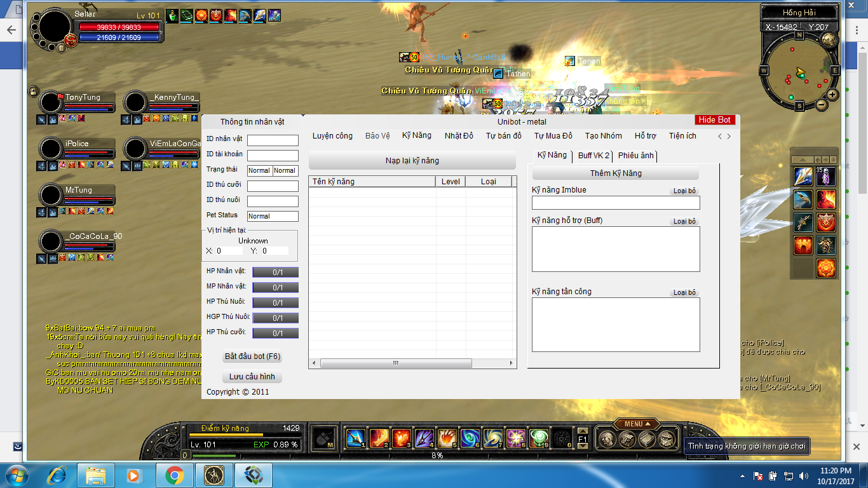The width and height of the screenshot is (868, 488).
Task: Use the flame slash skill in slot 2
Action: (x=379, y=438)
